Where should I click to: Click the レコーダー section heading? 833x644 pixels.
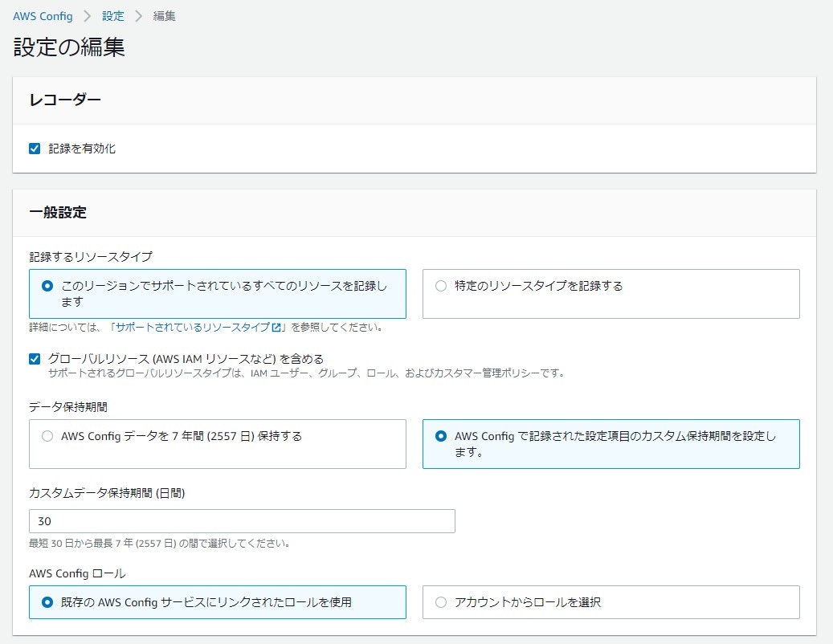tap(65, 100)
